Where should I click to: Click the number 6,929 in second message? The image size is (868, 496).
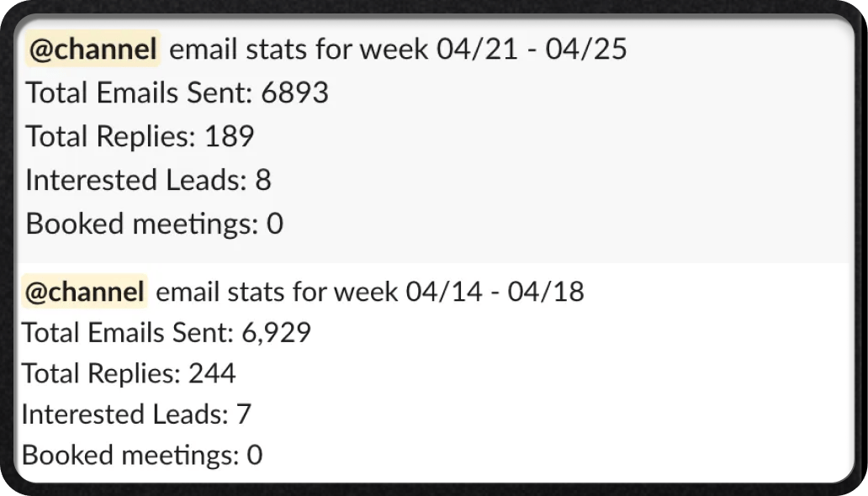point(276,333)
